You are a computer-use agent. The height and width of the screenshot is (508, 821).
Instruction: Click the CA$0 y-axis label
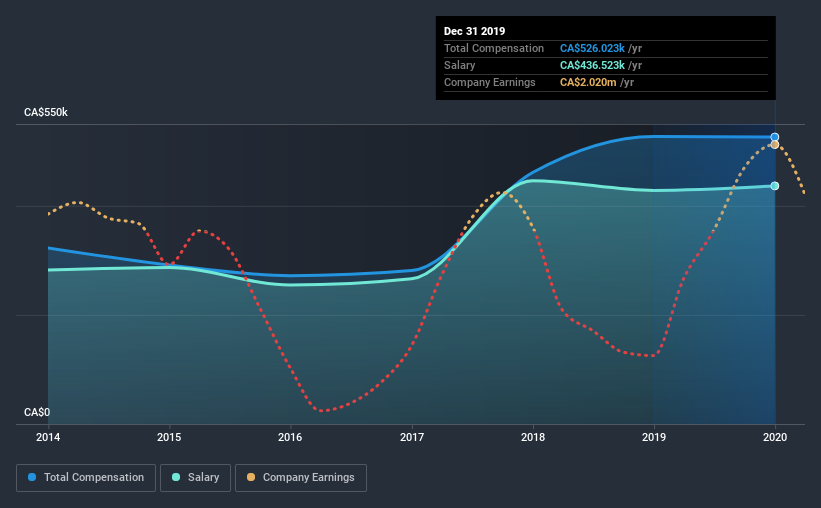(x=37, y=412)
